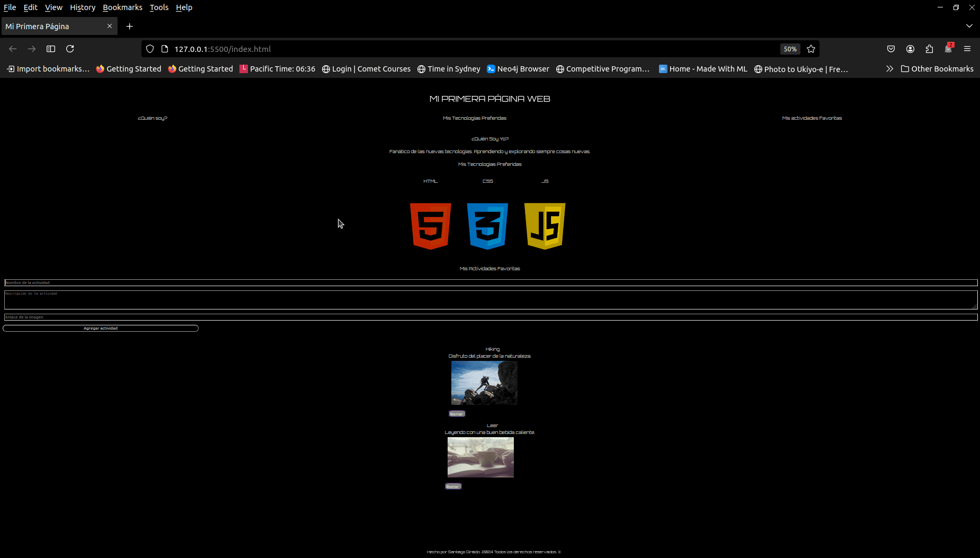This screenshot has height=558, width=980.
Task: Expand the hidden bookmarks overflow chevron
Action: tap(890, 69)
